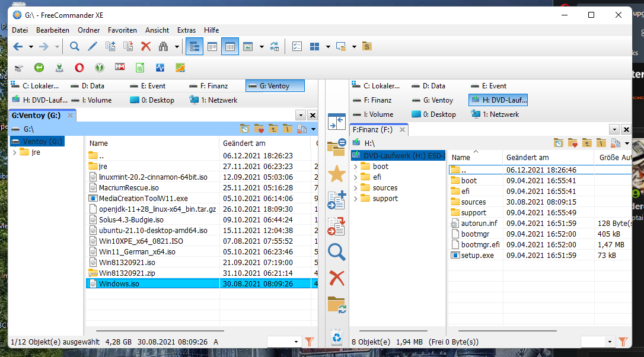Viewport: 644px width, 357px height.
Task: Click the compare folders icon in middle bar
Action: point(337,148)
